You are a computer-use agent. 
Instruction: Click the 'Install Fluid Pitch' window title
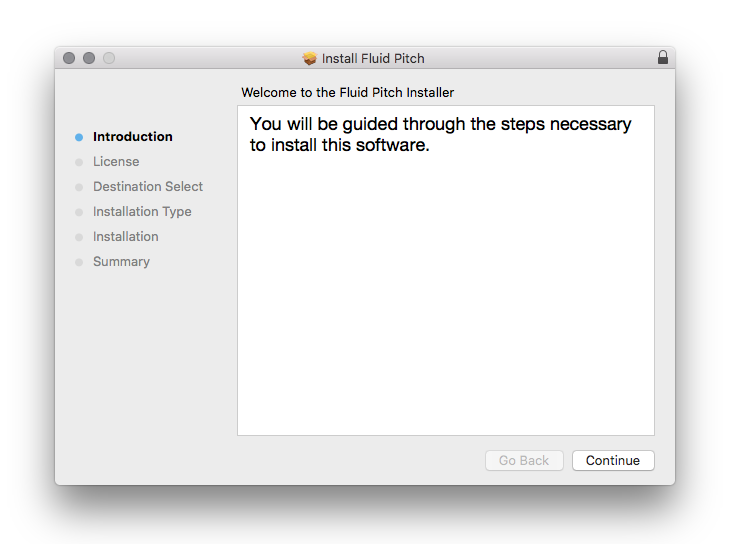coord(373,58)
